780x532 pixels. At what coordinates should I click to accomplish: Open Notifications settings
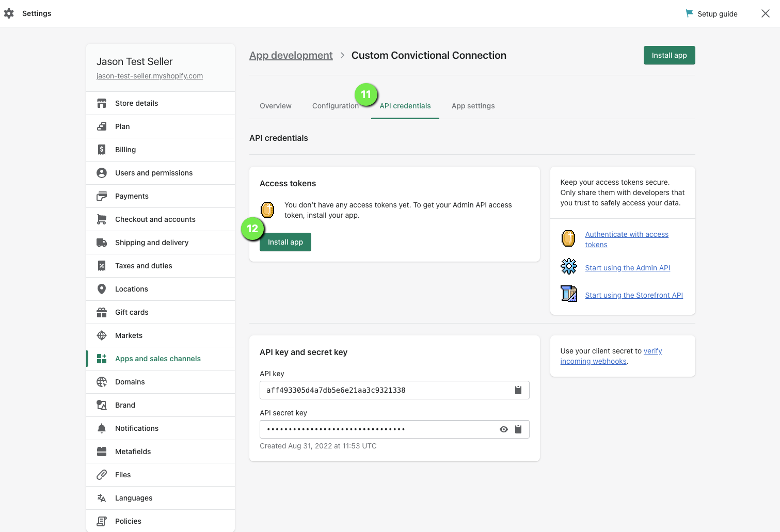click(x=161, y=428)
